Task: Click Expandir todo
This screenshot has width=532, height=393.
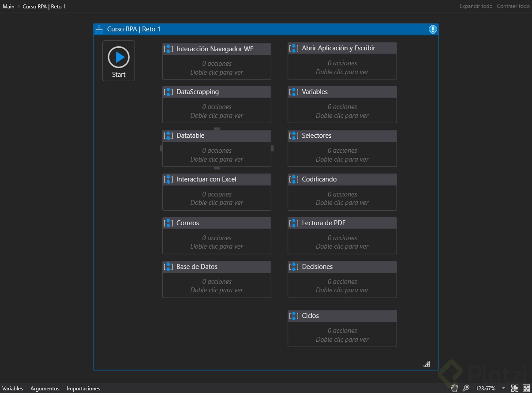Action: [x=476, y=6]
